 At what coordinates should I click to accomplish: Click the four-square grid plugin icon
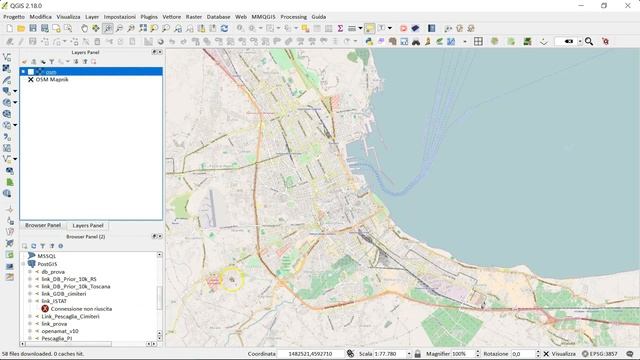tap(478, 41)
